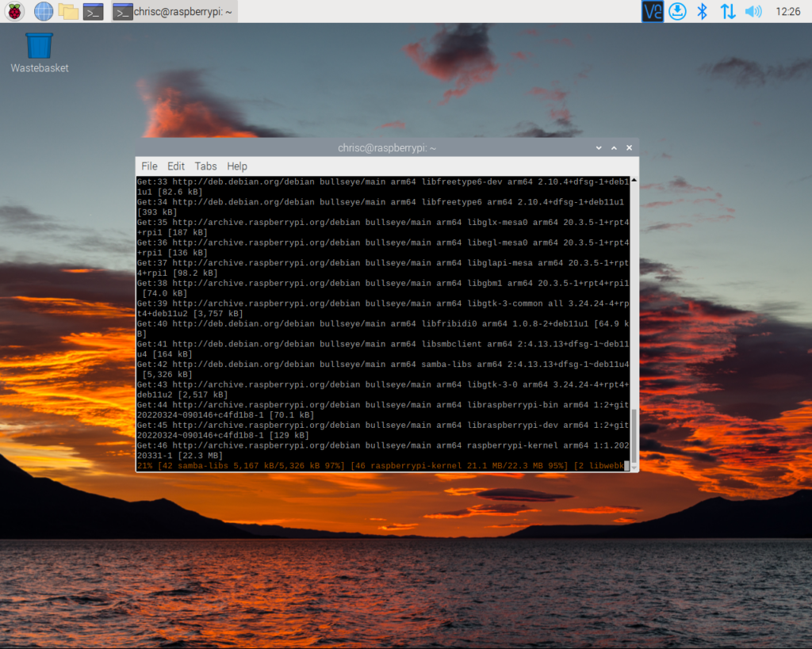Open the File Manager folder icon
Viewport: 812px width, 649px height.
click(68, 11)
